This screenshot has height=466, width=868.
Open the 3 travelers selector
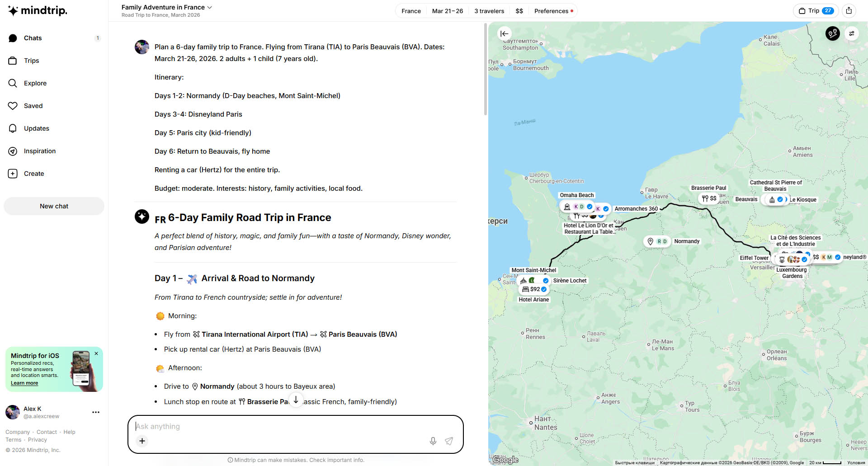[x=489, y=11]
